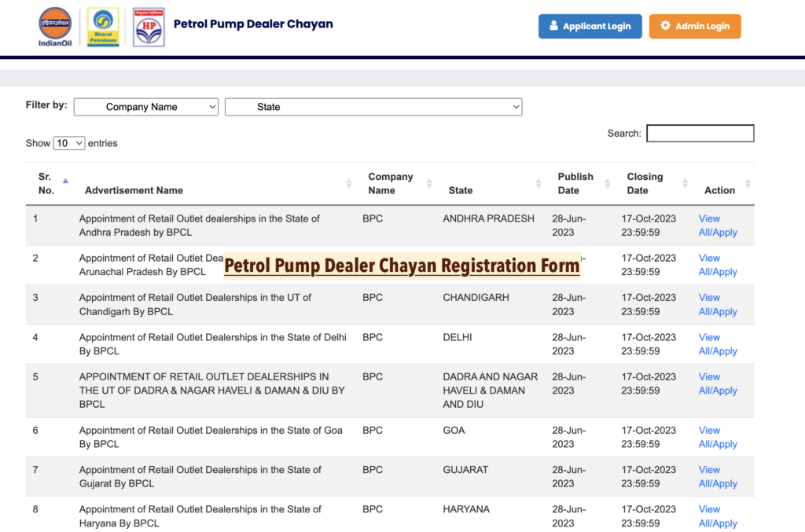805x532 pixels.
Task: Click the sort arrows on Closing Date column
Action: pos(684,183)
